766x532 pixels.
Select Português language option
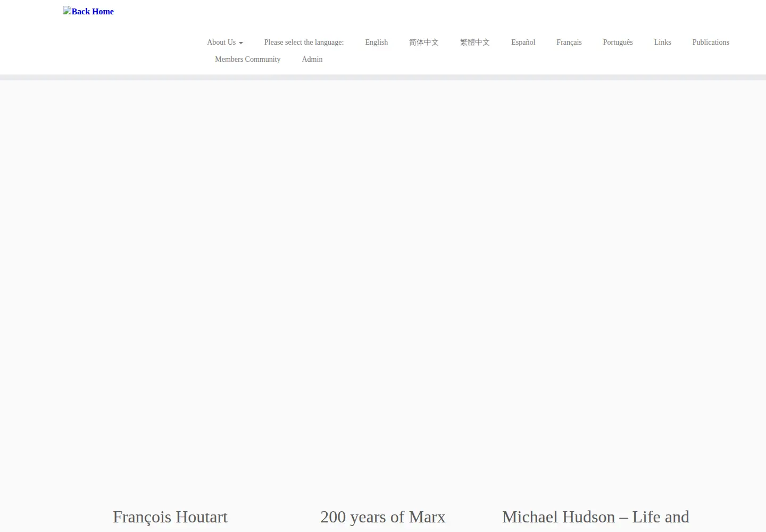pos(618,42)
